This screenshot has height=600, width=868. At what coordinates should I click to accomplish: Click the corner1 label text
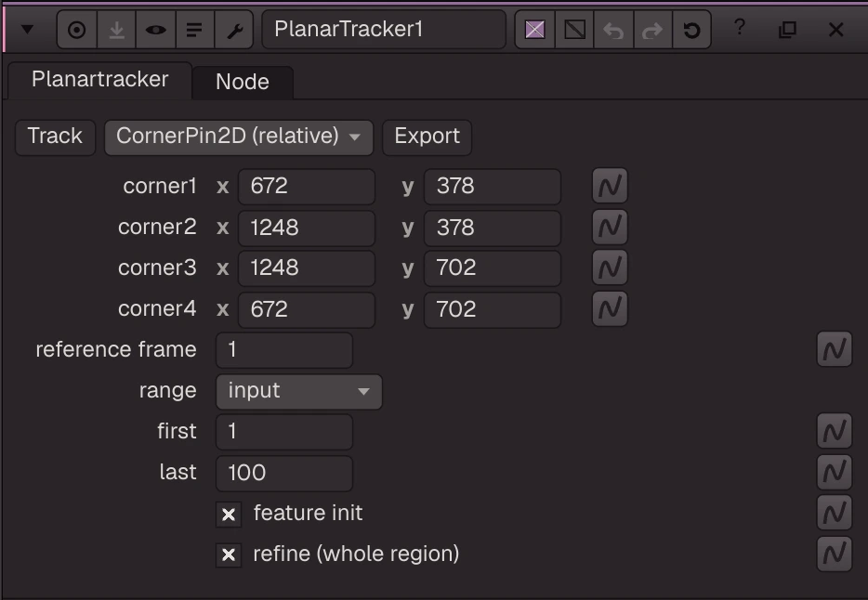tap(160, 187)
